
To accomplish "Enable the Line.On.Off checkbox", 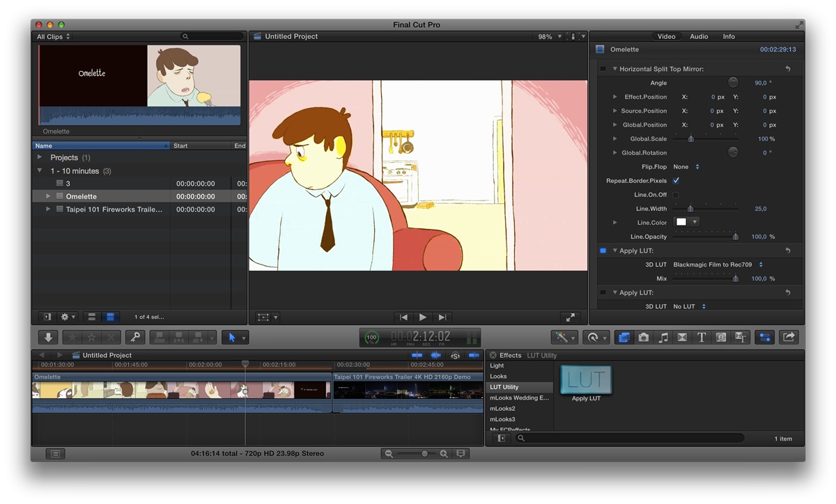I will pos(676,195).
